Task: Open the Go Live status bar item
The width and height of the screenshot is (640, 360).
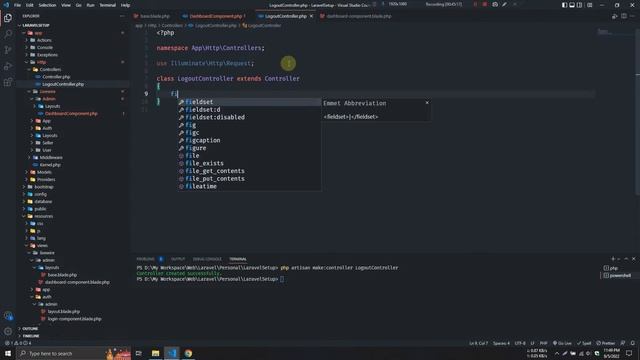Action: click(x=562, y=343)
